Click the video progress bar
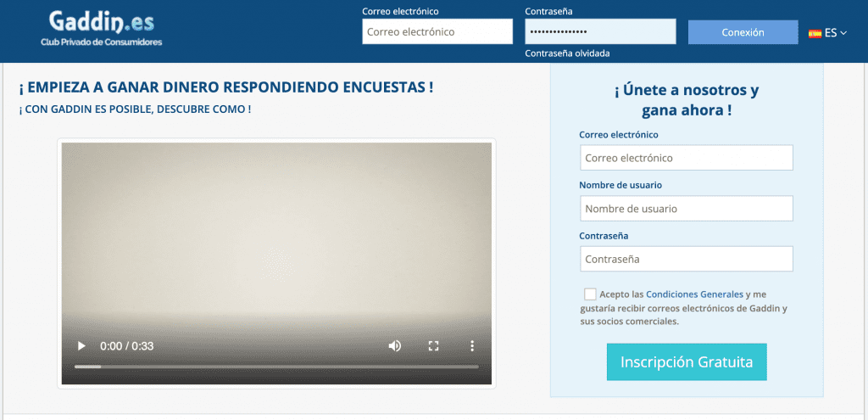 [276, 367]
